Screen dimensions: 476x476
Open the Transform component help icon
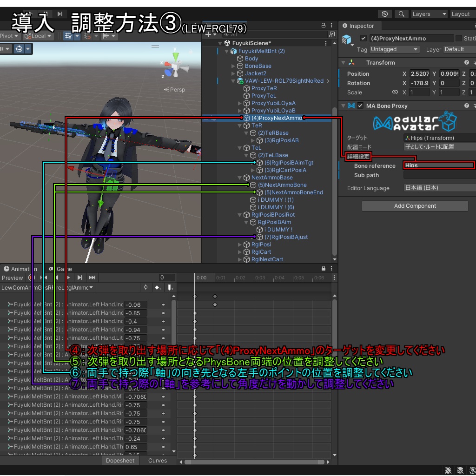tap(467, 62)
